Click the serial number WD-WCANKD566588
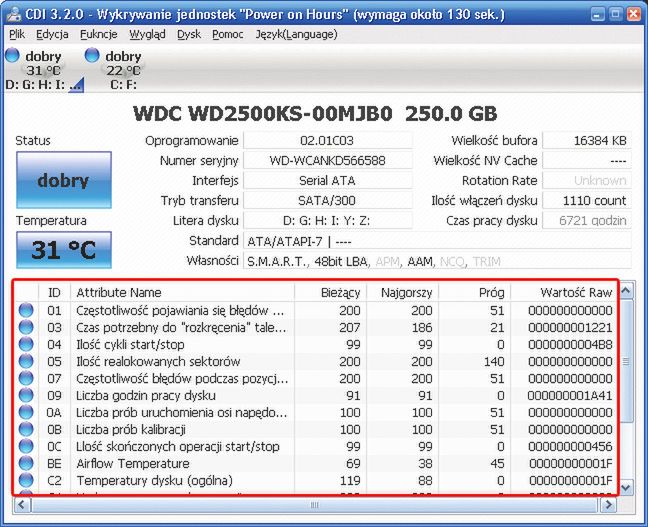 click(327, 160)
